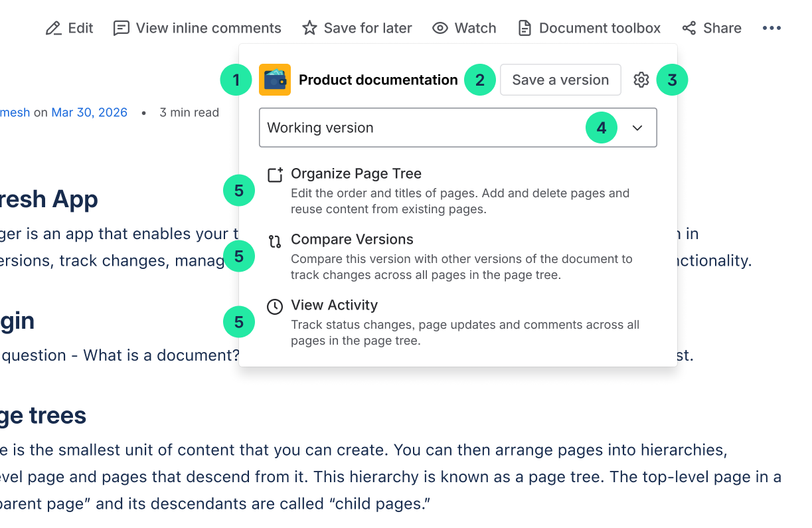Viewport: 812px width, 528px height.
Task: Click the version dropdown chevron arrow
Action: 637,128
